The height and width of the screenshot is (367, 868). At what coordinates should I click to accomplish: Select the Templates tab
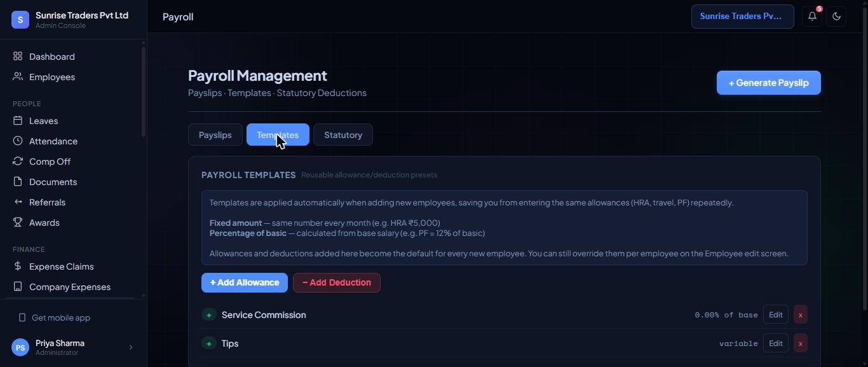278,135
